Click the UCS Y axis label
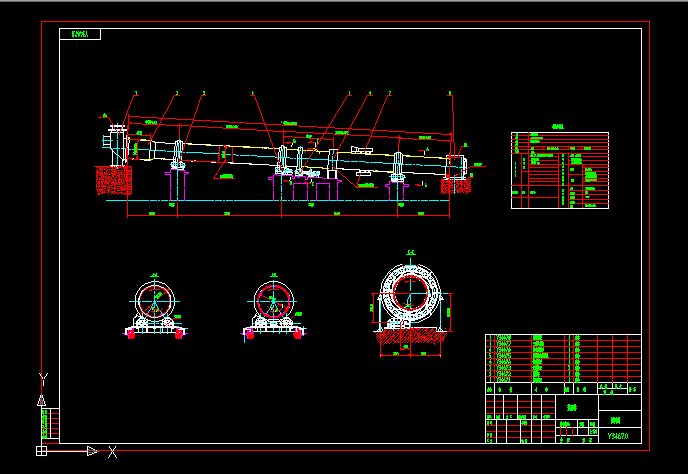Image resolution: width=688 pixels, height=474 pixels. click(43, 379)
